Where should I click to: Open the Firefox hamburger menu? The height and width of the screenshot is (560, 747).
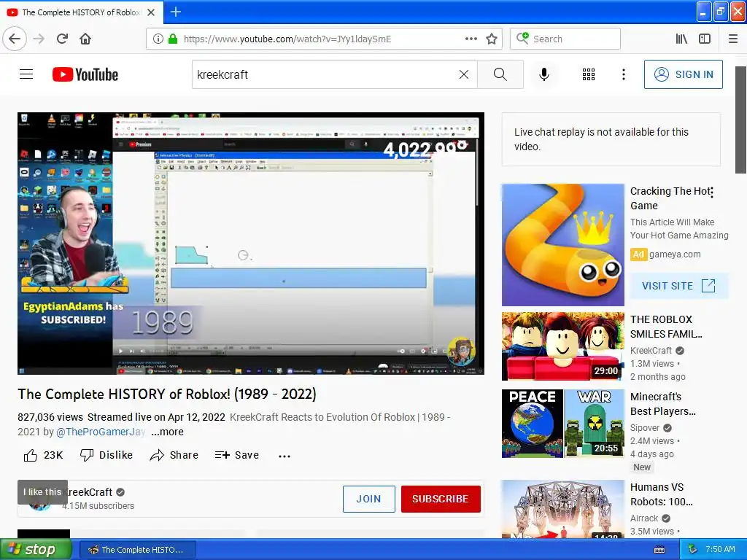[x=733, y=39]
